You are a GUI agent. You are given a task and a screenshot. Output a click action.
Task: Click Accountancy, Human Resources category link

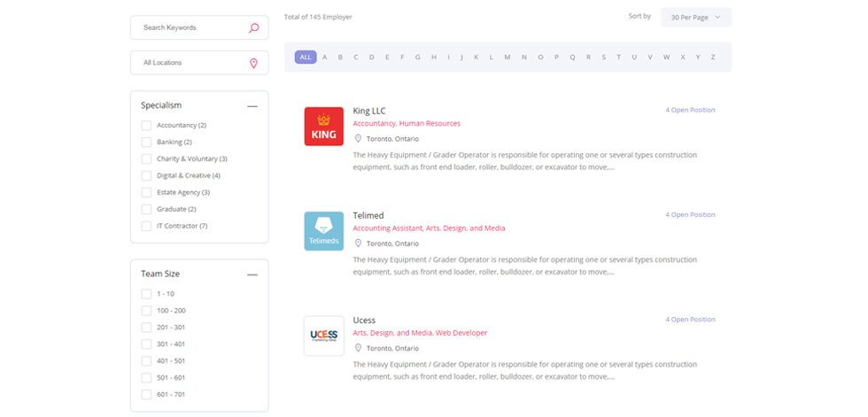click(407, 124)
